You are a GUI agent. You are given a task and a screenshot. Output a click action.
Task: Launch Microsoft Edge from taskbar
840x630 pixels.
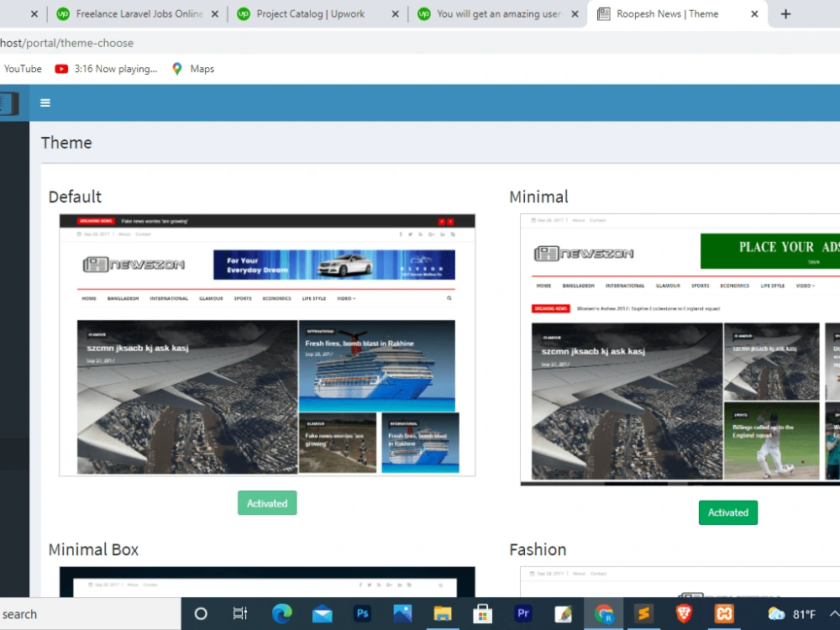[x=281, y=614]
